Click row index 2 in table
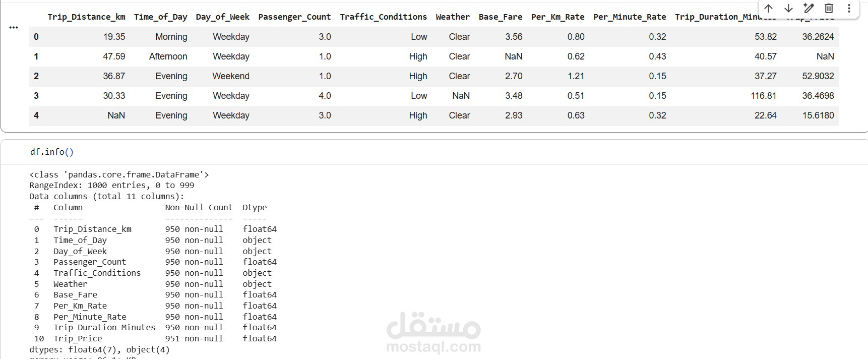Image resolution: width=868 pixels, height=362 pixels. point(36,76)
